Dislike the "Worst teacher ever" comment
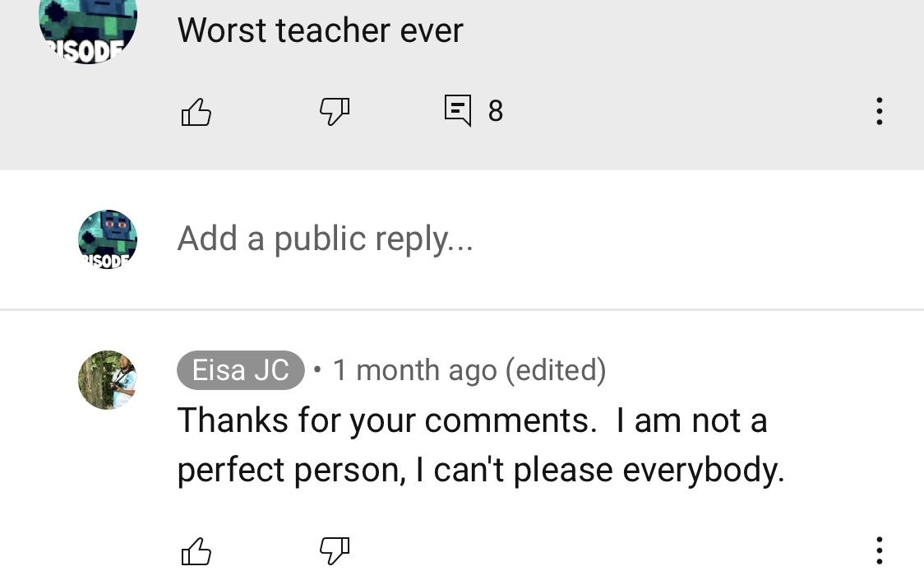Viewport: 924px width, 571px height. (334, 111)
